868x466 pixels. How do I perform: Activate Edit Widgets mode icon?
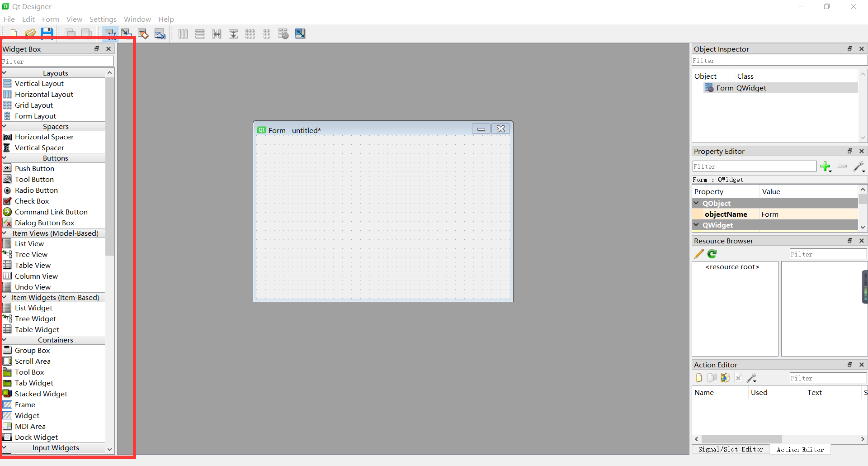pyautogui.click(x=110, y=33)
